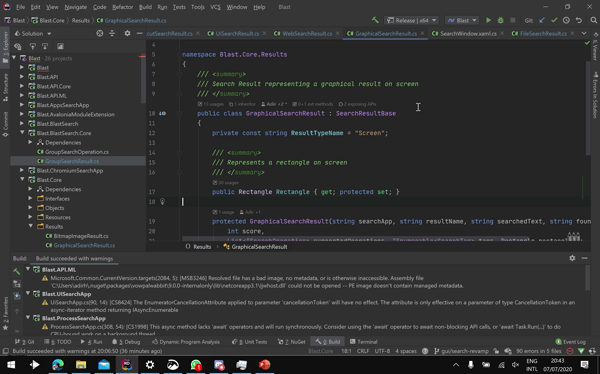Image resolution: width=600 pixels, height=374 pixels.
Task: Open Microsoft Edge from the Windows taskbar
Action: tap(58, 364)
